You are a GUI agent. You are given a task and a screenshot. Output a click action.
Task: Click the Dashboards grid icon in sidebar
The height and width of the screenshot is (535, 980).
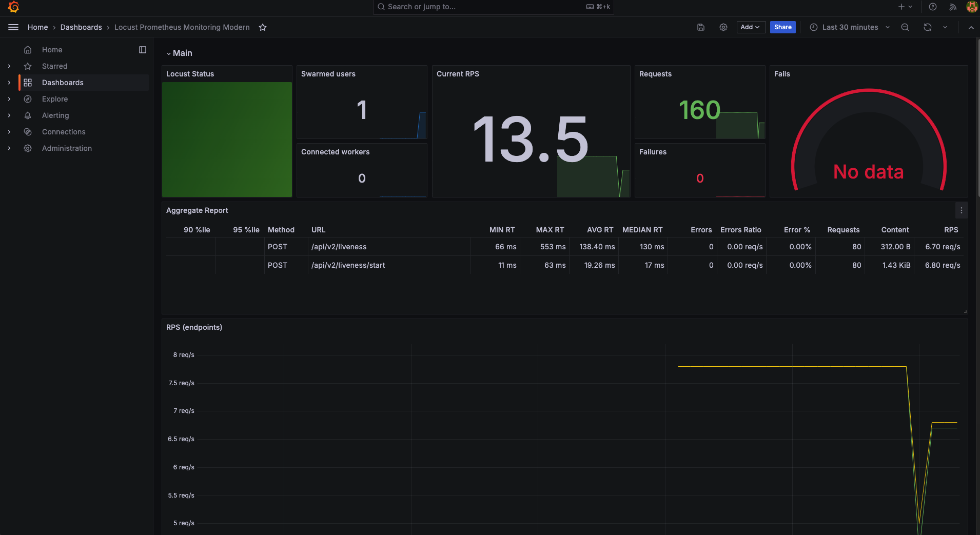coord(28,83)
